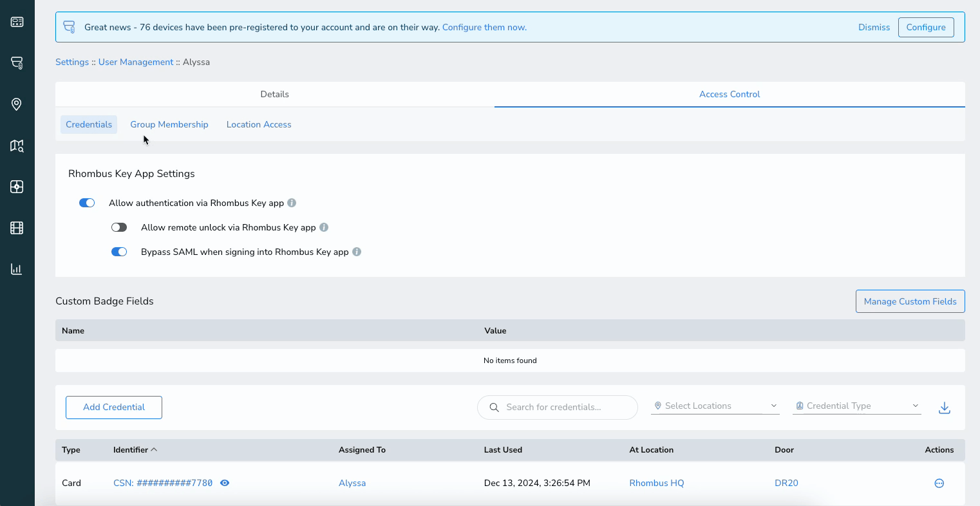This screenshot has height=506, width=980.
Task: Disable authentication via Rhombus Key app
Action: pyautogui.click(x=87, y=203)
